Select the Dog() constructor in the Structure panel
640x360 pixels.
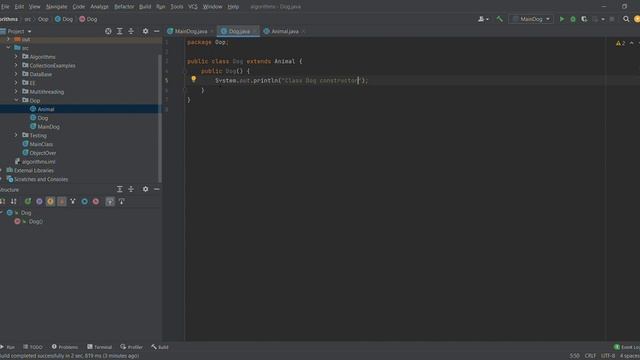[36, 221]
